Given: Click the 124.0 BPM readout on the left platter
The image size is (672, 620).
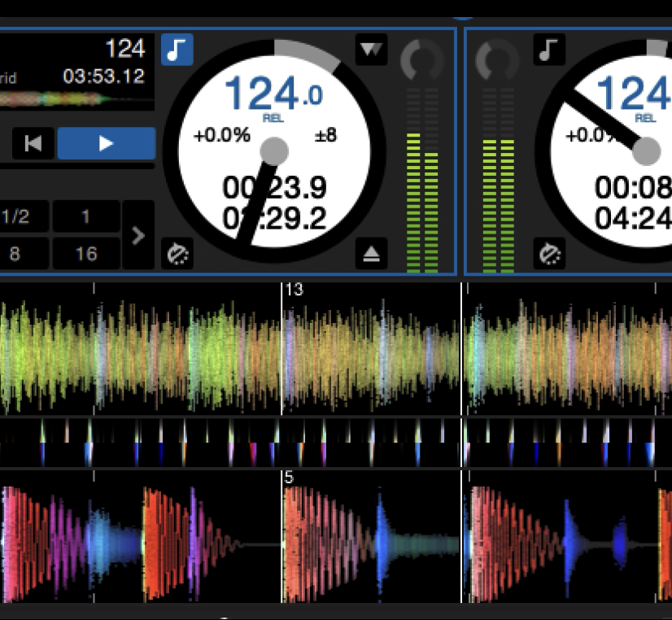Looking at the screenshot, I should point(273,93).
